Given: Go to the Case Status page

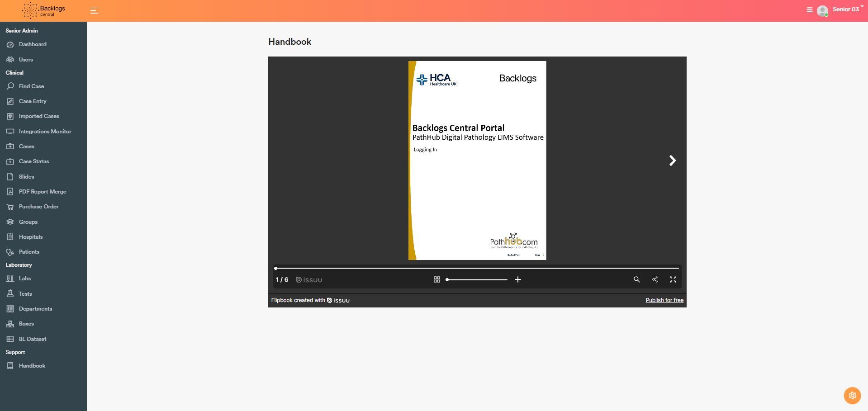Looking at the screenshot, I should click(x=34, y=161).
